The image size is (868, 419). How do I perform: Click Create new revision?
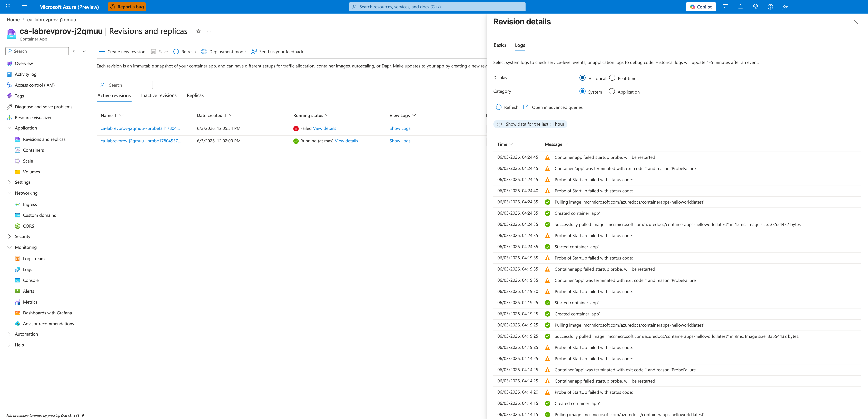point(122,52)
